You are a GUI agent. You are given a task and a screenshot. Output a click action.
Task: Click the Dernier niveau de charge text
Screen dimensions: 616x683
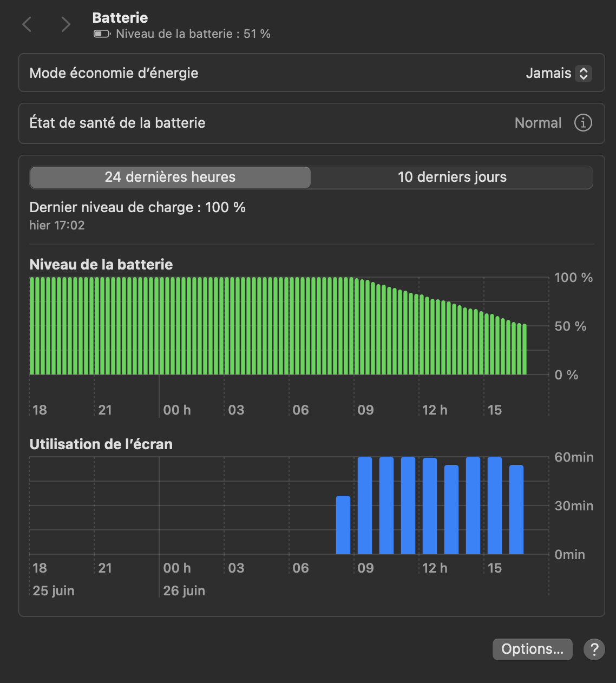[137, 207]
